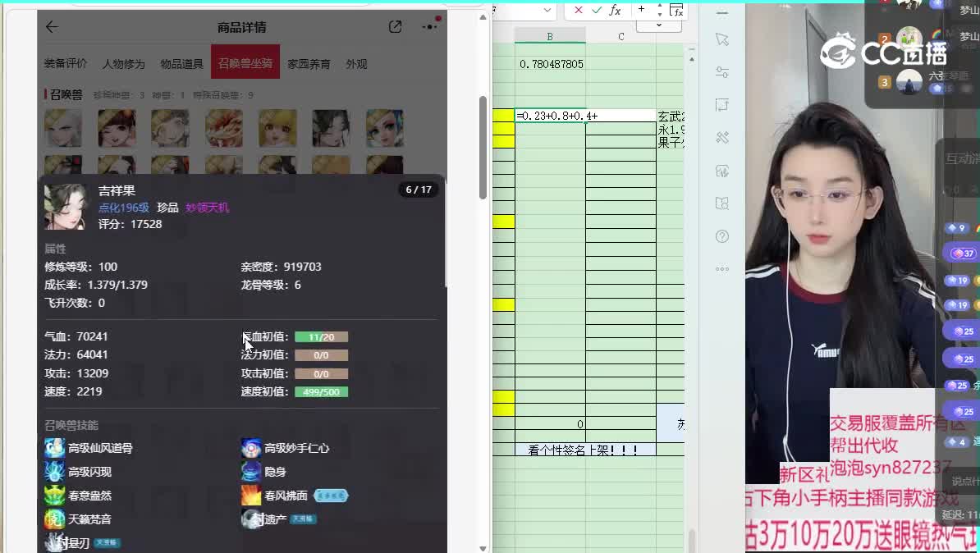Click the 高级妙手仁心 skill icon

click(x=251, y=447)
